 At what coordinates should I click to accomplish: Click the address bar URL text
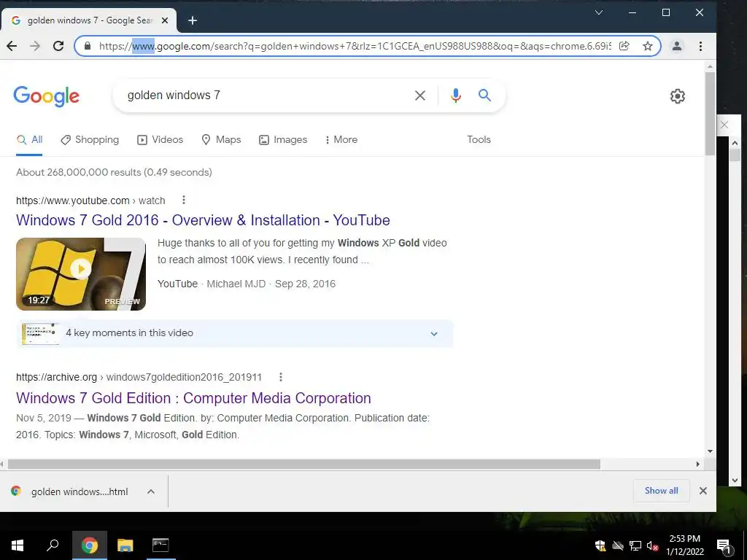355,46
